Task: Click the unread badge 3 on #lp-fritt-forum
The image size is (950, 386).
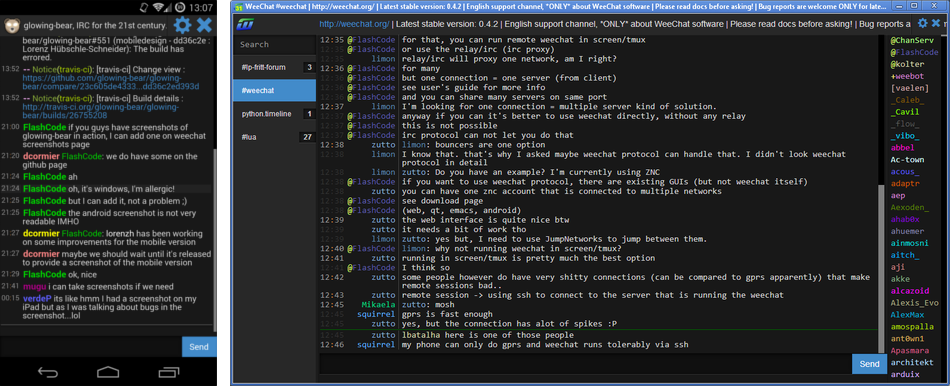Action: pos(309,67)
